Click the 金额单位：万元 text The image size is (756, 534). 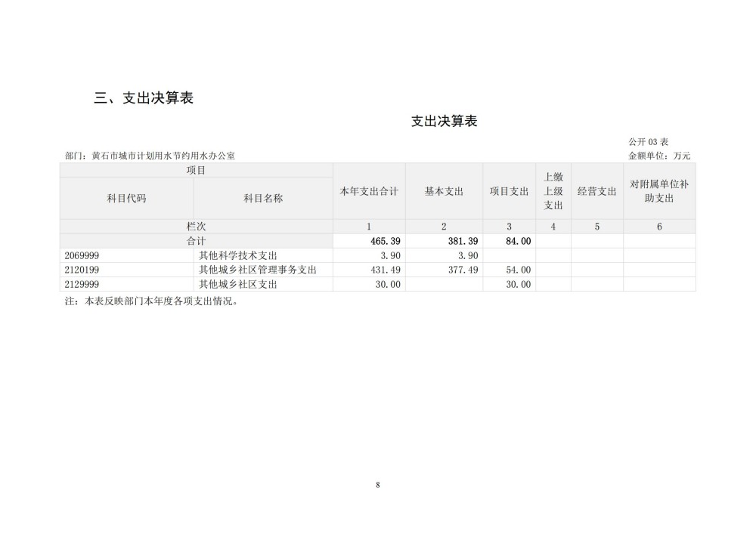click(659, 156)
